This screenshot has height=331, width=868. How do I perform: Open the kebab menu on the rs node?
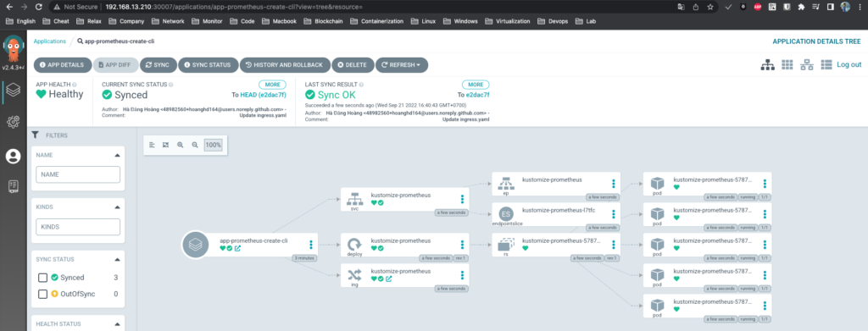614,245
